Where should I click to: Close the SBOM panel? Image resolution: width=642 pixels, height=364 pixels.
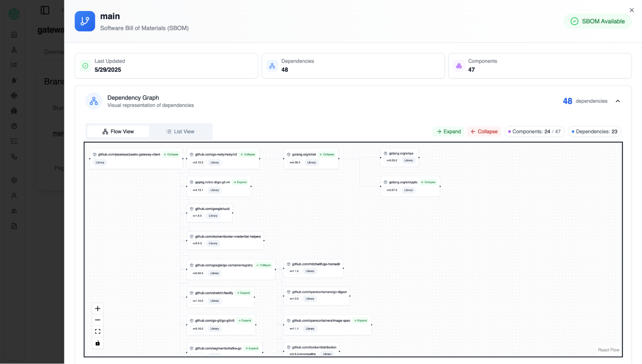click(x=631, y=10)
